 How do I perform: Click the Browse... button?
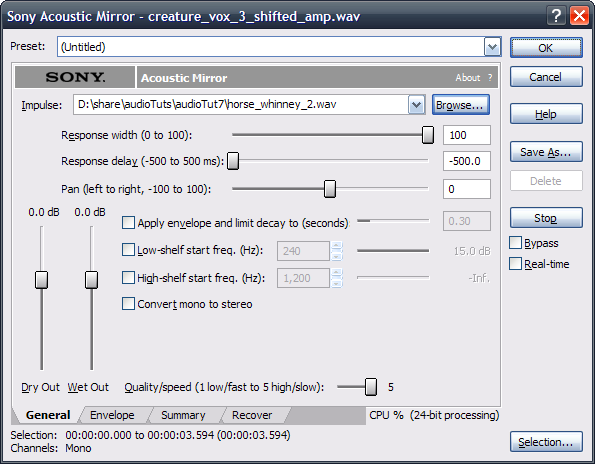point(461,105)
